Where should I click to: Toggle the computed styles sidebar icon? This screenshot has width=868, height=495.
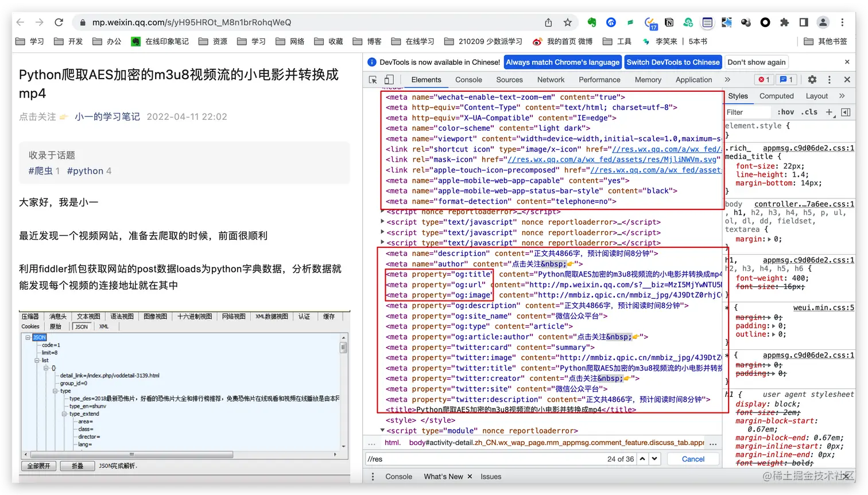click(x=846, y=112)
